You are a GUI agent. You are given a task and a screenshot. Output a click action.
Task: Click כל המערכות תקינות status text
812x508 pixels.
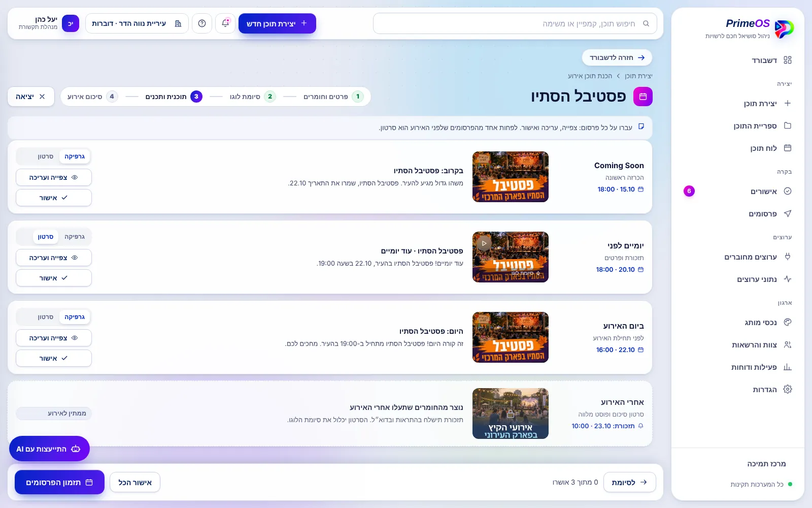[757, 484]
